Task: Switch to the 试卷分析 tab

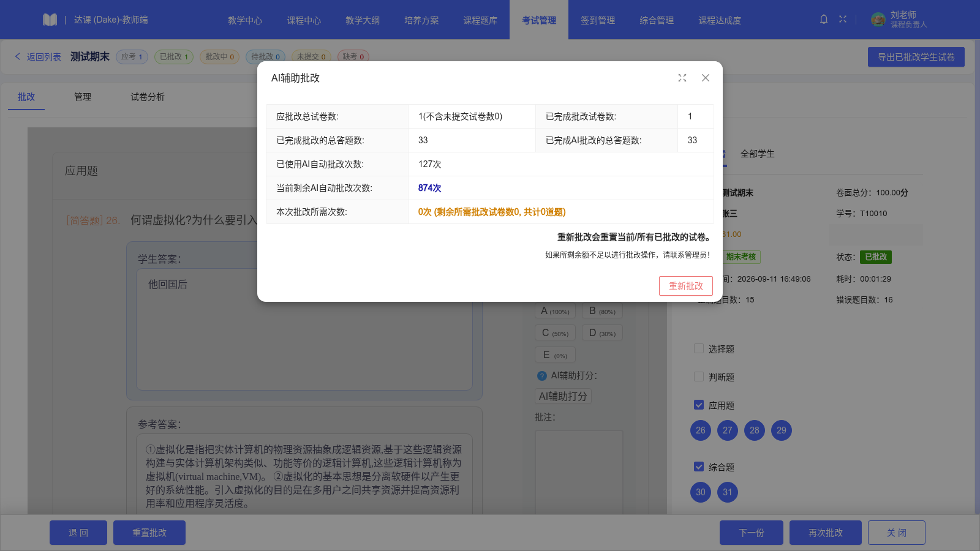Action: click(x=148, y=97)
